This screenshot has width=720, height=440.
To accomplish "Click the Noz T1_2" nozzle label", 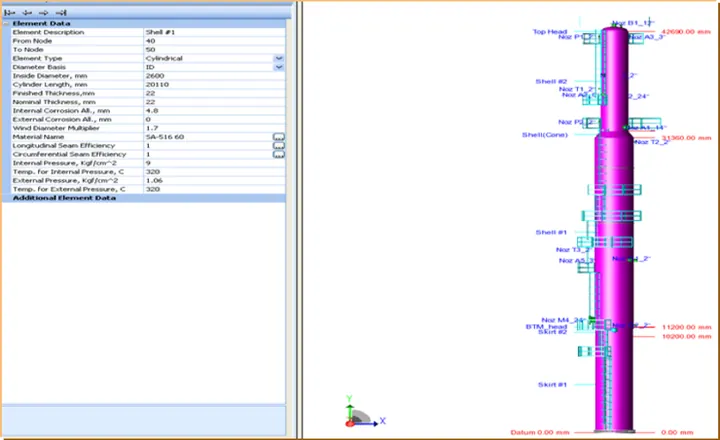I will point(576,89).
